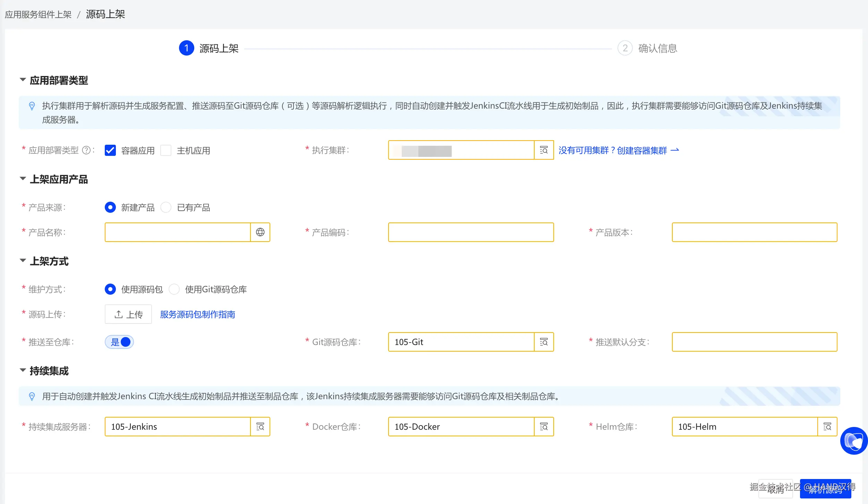Click the Docker仓库 lookup search icon
The width and height of the screenshot is (868, 504).
tap(544, 427)
